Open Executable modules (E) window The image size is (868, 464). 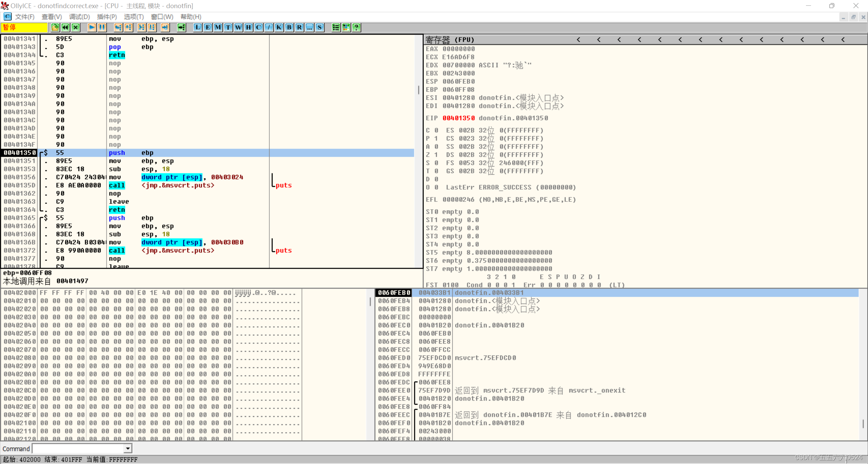(x=208, y=27)
